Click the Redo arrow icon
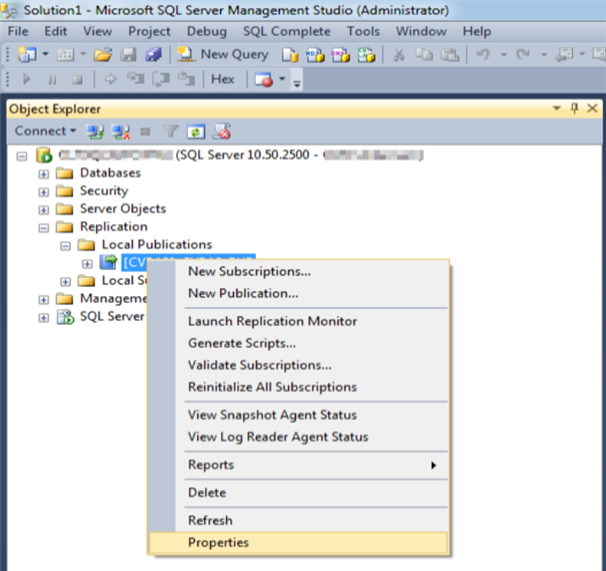This screenshot has height=571, width=606. (523, 55)
